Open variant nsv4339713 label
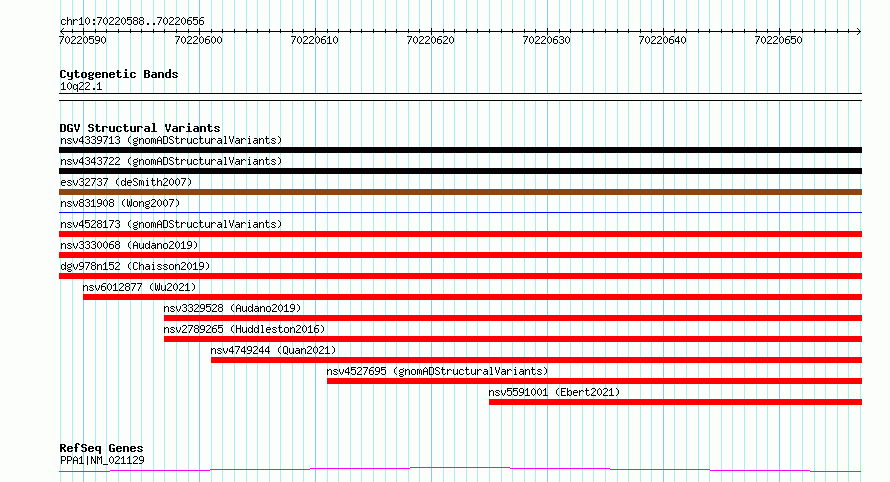The width and height of the screenshot is (890, 482). pos(171,140)
